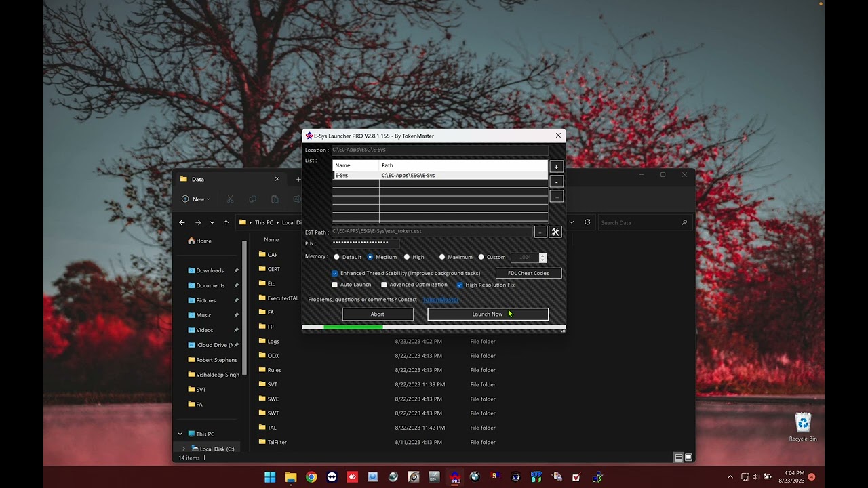Viewport: 868px width, 488px height.
Task: Open Home in the Explorer sidebar
Action: pyautogui.click(x=200, y=241)
